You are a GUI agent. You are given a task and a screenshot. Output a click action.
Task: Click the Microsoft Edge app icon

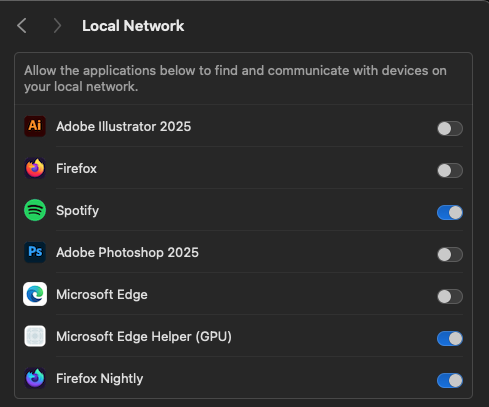(x=35, y=294)
